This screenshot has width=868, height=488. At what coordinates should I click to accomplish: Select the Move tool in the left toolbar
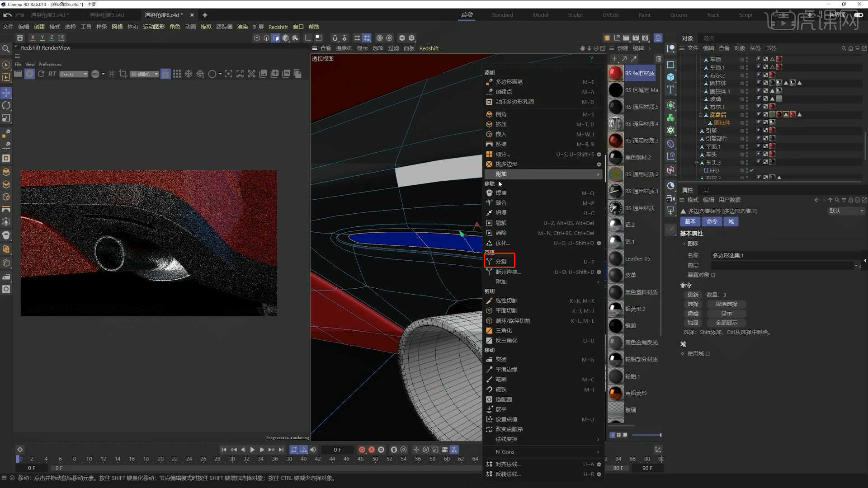coord(6,93)
